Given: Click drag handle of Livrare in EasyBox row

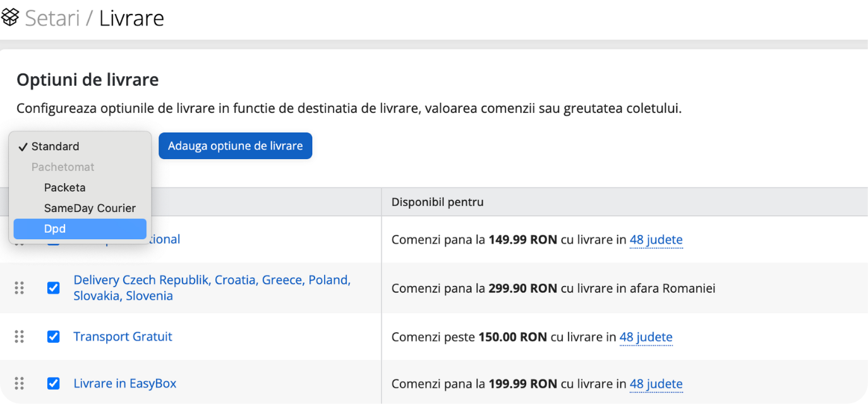Looking at the screenshot, I should tap(19, 383).
